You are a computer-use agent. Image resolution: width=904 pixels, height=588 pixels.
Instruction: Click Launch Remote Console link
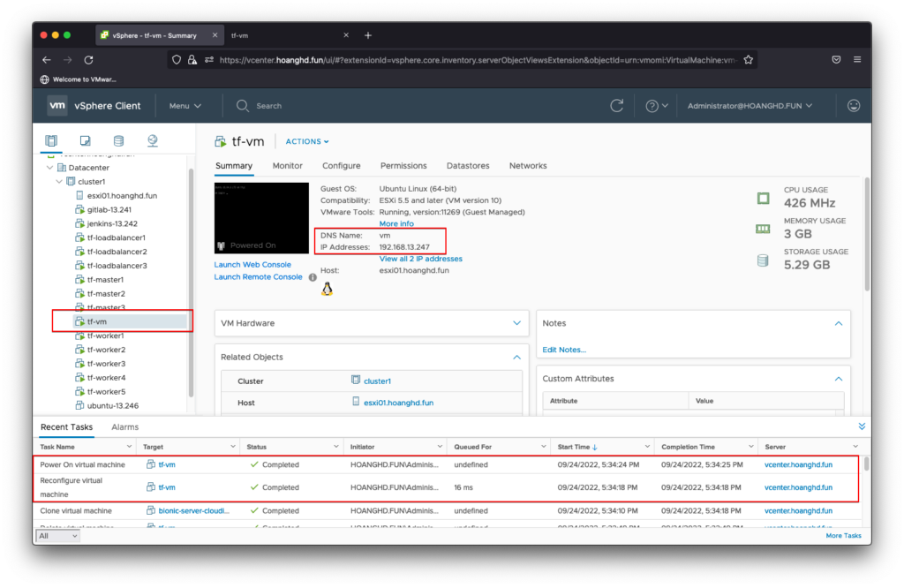coord(258,277)
